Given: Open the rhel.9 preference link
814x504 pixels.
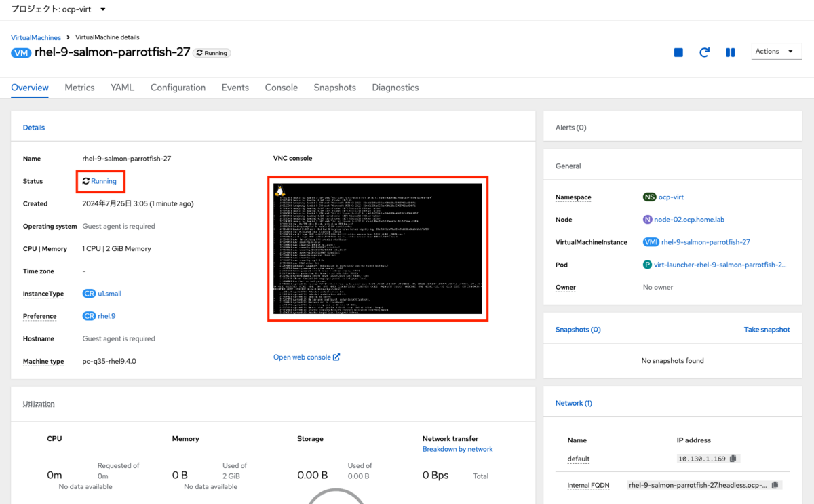Looking at the screenshot, I should [106, 316].
